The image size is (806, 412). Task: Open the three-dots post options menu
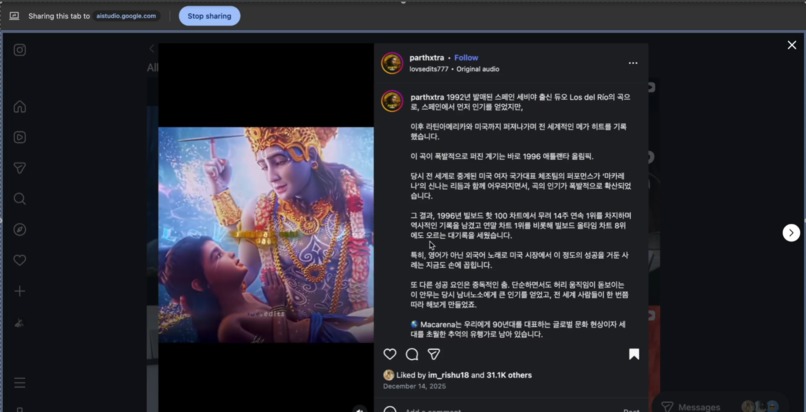633,63
